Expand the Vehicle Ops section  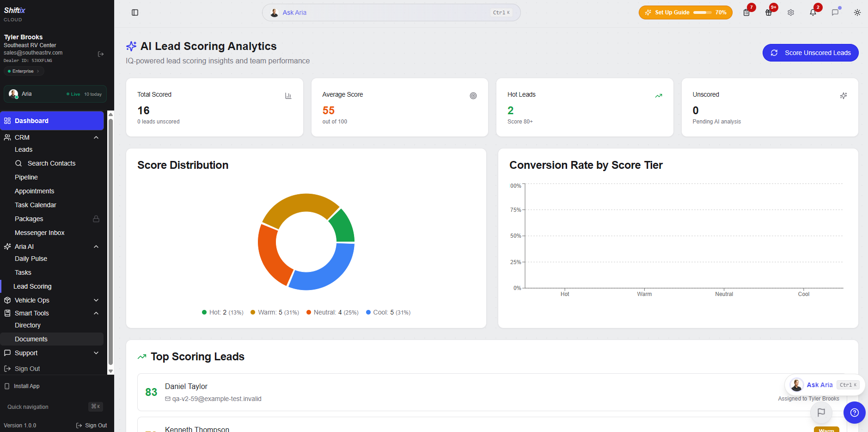pyautogui.click(x=52, y=300)
